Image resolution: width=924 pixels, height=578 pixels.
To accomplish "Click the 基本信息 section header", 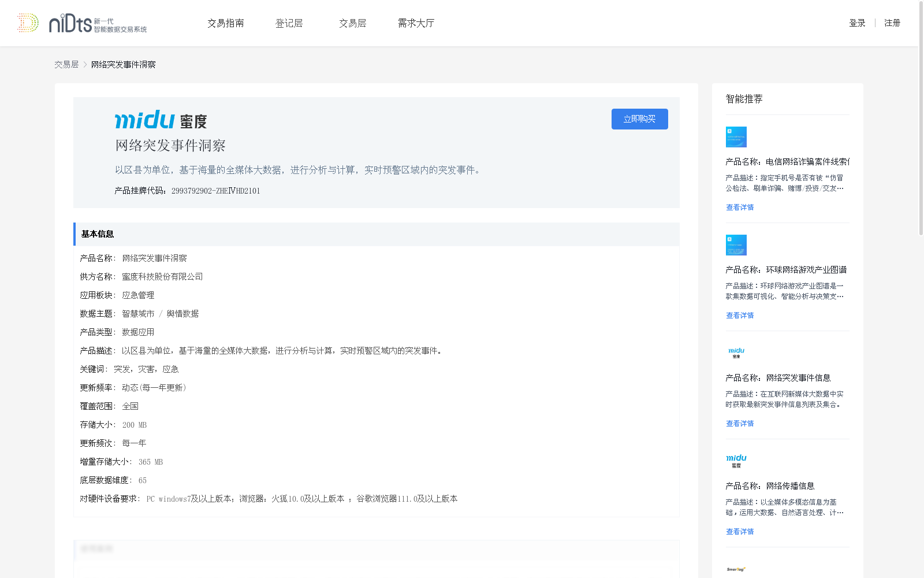I will click(x=377, y=234).
